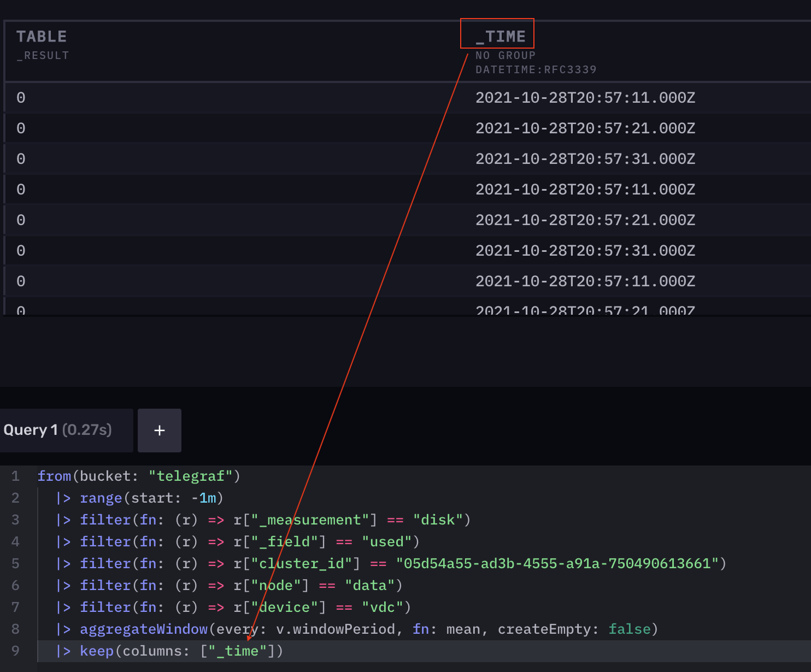Click the + button to add a new query
Image resolution: width=811 pixels, height=672 pixels.
pos(159,430)
